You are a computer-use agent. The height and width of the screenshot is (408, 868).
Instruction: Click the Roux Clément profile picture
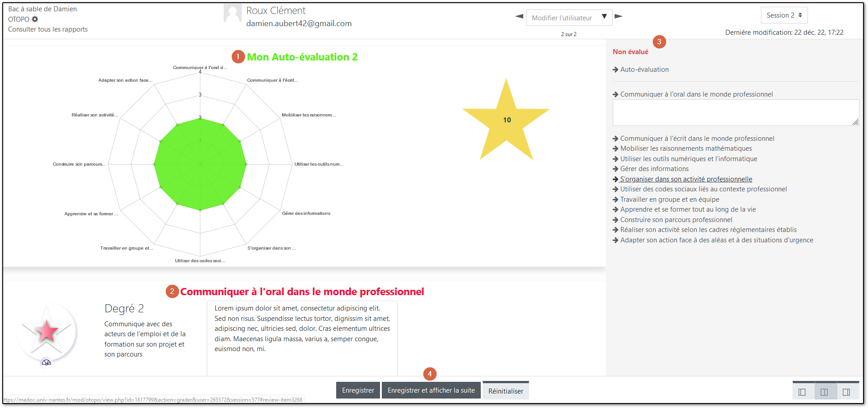click(x=232, y=12)
